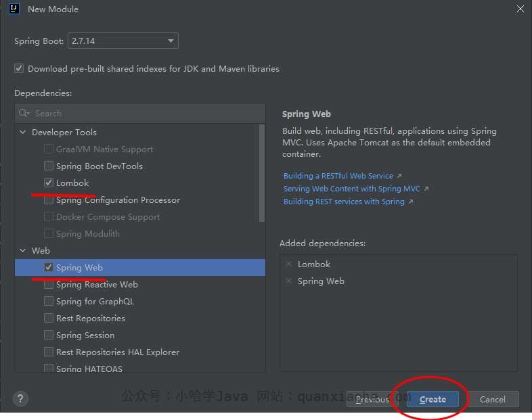532x420 pixels.
Task: Collapse the Web group
Action: 23,250
